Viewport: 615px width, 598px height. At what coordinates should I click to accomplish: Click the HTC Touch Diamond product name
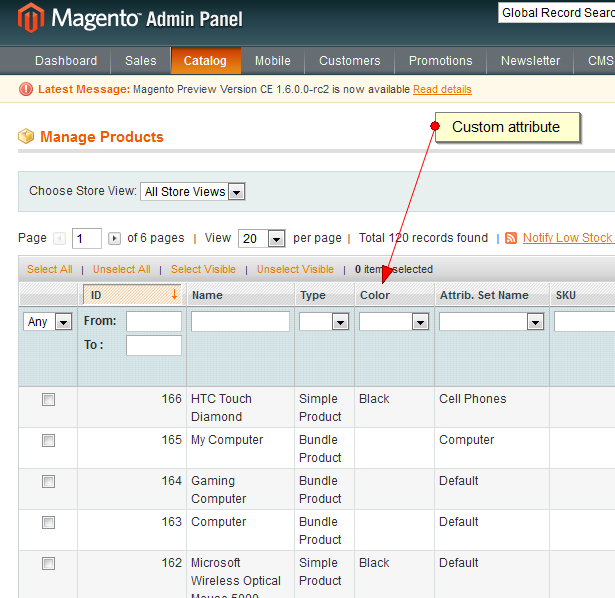(x=221, y=407)
